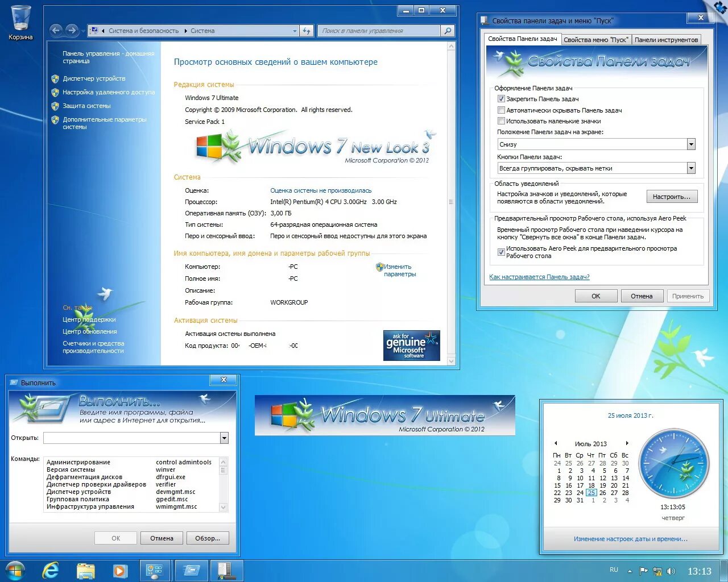Image resolution: width=728 pixels, height=582 pixels.
Task: Show hidden tray icons arrow
Action: (630, 571)
